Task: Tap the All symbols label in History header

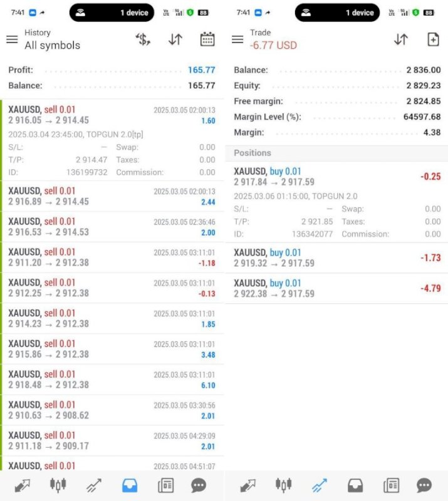Action: click(53, 45)
